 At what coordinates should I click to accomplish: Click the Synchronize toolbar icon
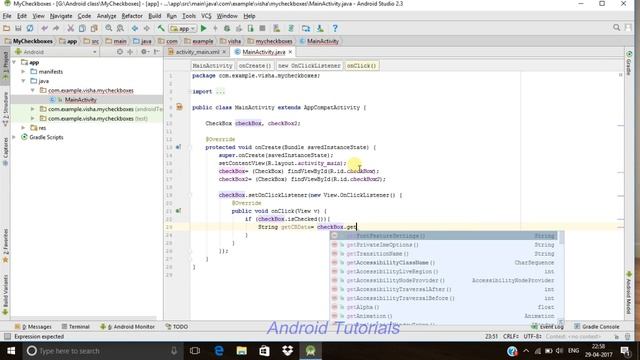coord(30,28)
